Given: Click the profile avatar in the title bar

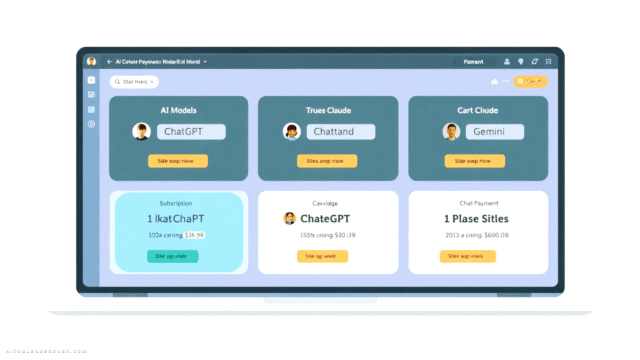Looking at the screenshot, I should (x=91, y=62).
